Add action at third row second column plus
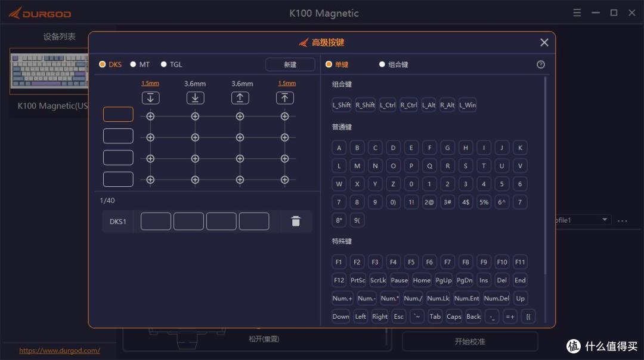Image resolution: width=644 pixels, height=360 pixels. [195, 158]
